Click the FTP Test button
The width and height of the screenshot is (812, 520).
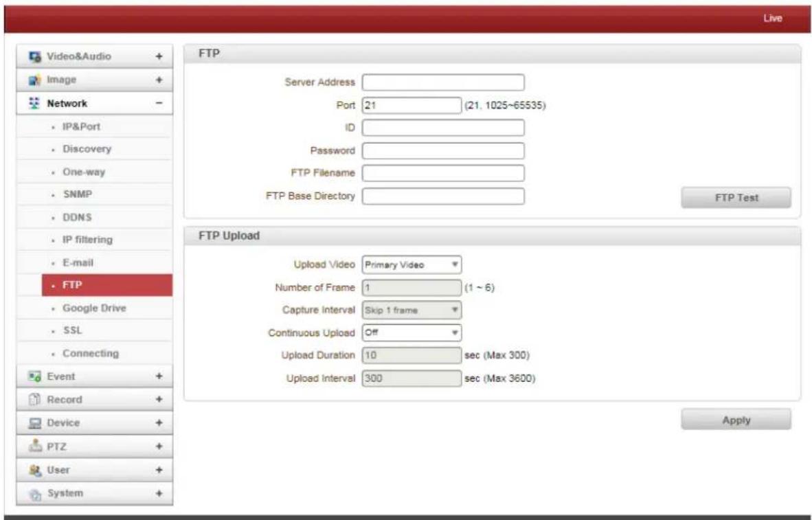pos(736,198)
